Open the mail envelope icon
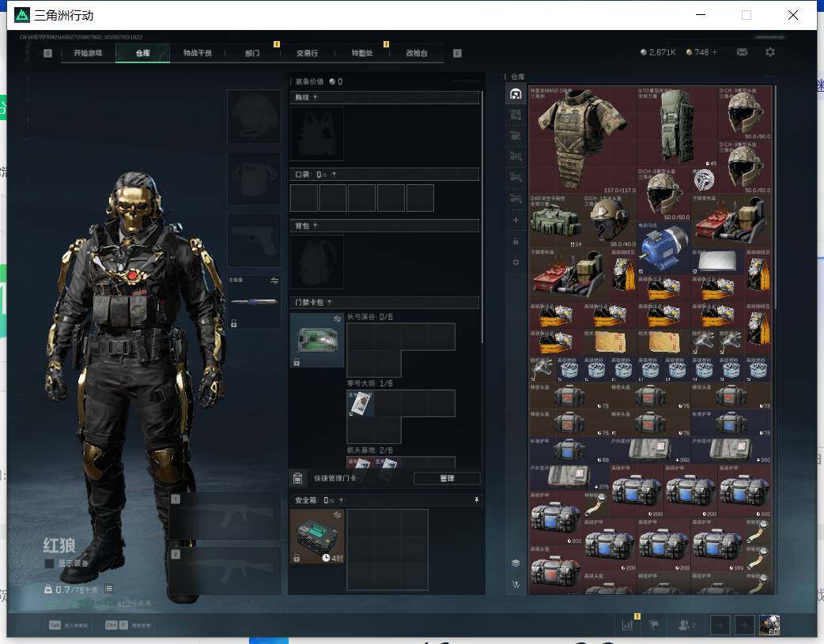Viewport: 824px width, 644px height. tap(742, 52)
